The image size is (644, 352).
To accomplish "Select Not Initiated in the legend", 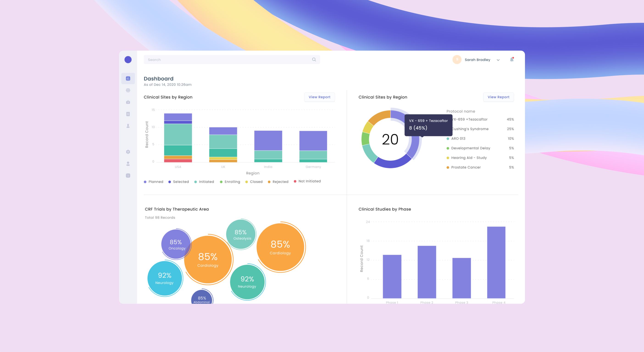I will tap(307, 181).
